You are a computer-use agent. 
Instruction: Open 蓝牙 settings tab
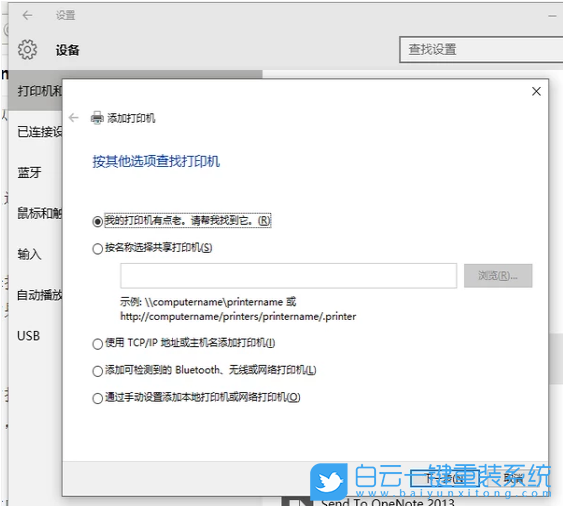(35, 173)
